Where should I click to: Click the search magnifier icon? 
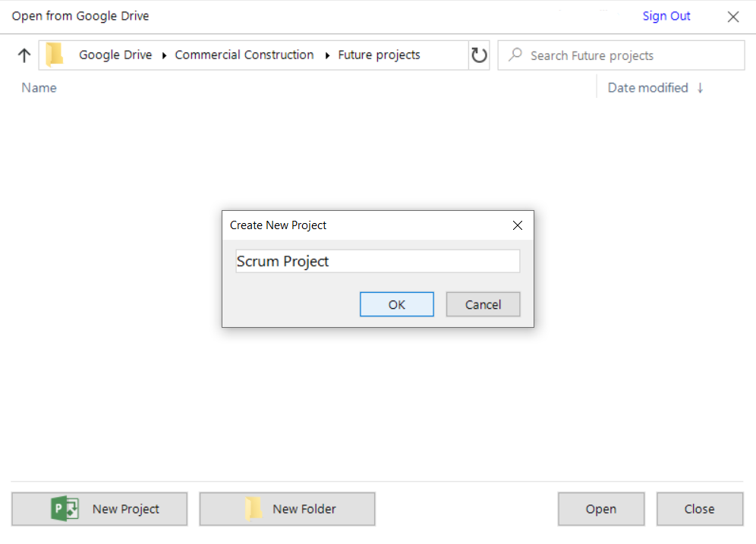(515, 55)
